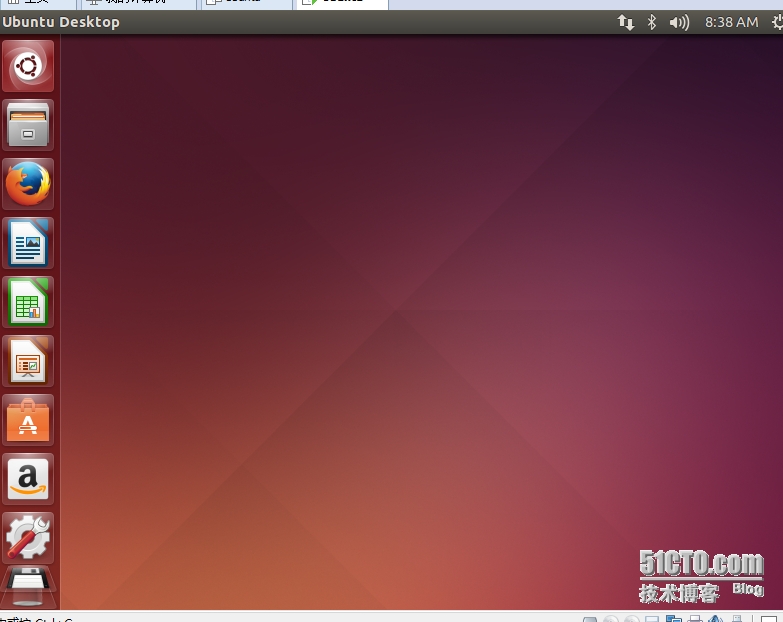Open System Settings gear and wrench
Screen dimensions: 783x622
click(x=28, y=537)
